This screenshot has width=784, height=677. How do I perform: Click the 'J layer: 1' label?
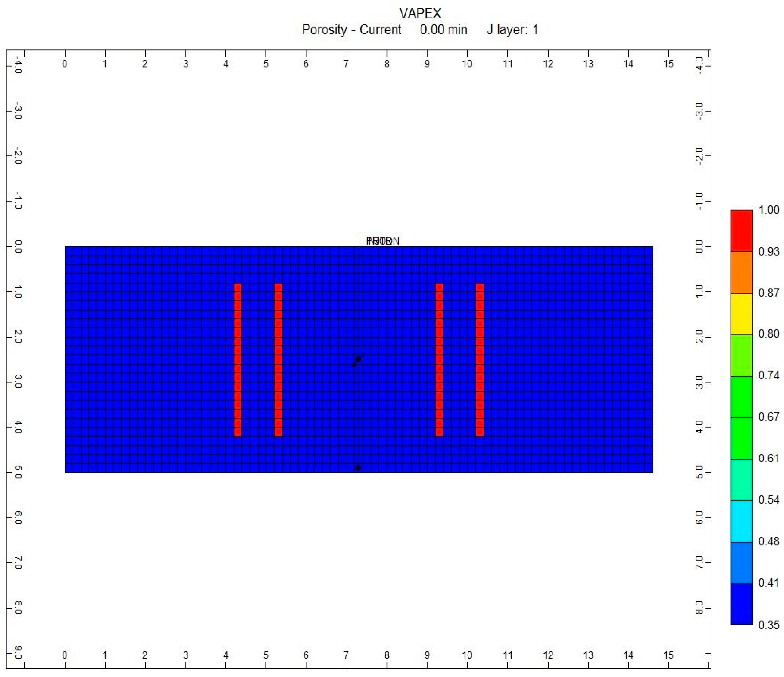point(512,29)
